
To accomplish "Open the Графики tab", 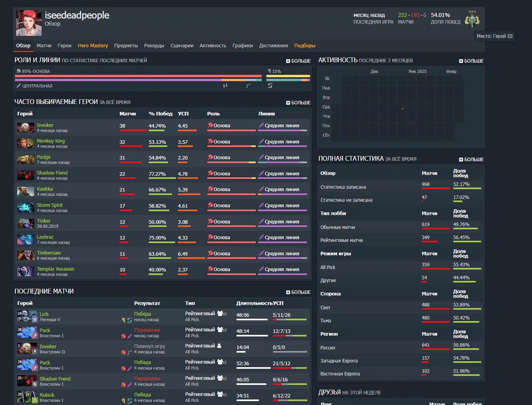I will (243, 46).
